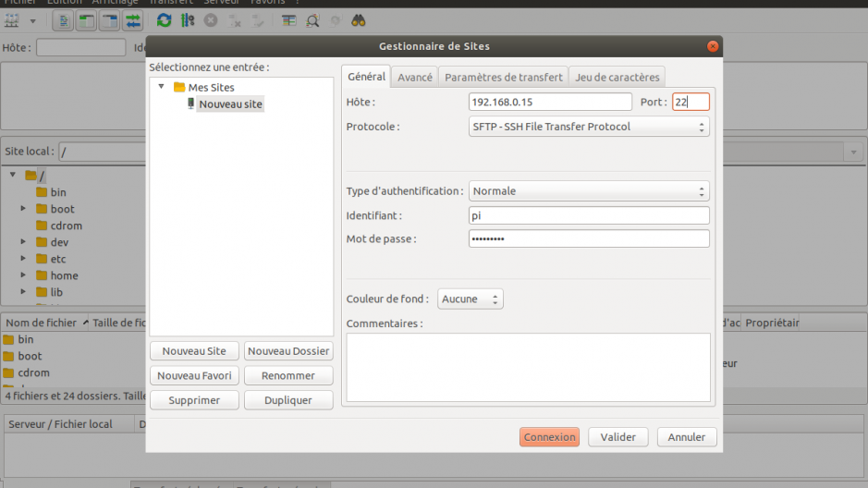Click the Annuler button

tap(687, 437)
